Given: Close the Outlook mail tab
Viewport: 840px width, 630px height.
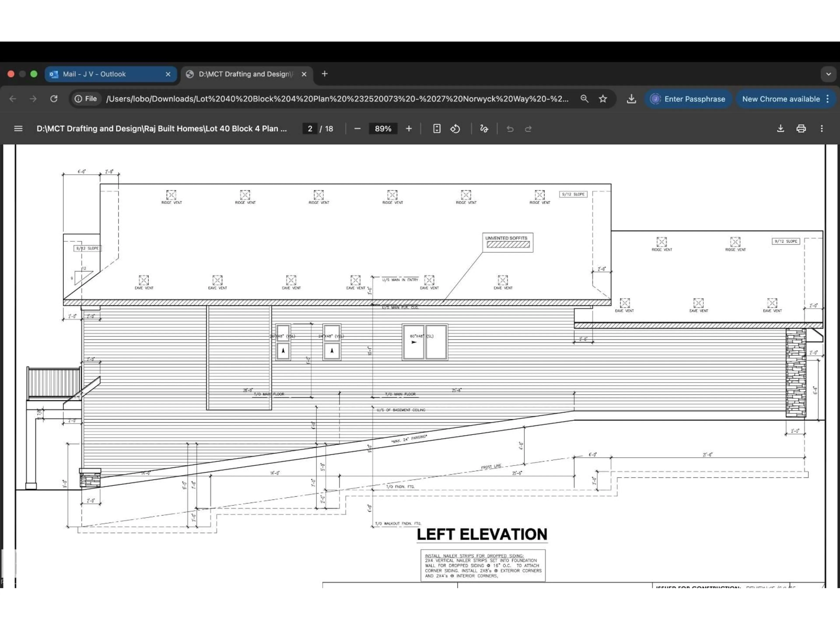Looking at the screenshot, I should (x=168, y=74).
